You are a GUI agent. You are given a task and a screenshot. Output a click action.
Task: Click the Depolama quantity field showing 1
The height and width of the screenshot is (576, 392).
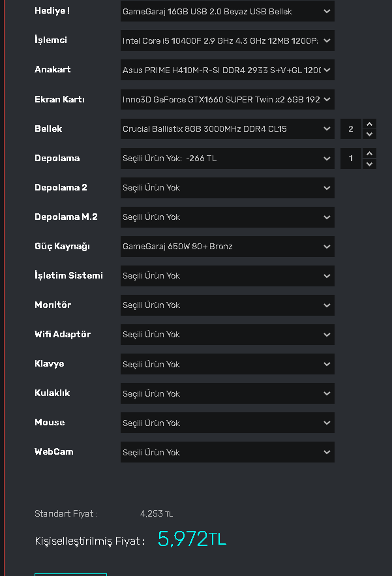(351, 159)
